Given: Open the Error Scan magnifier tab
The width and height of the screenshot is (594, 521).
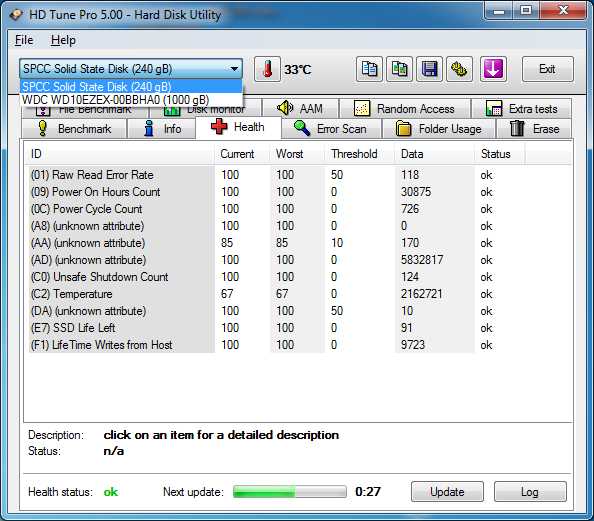Looking at the screenshot, I should click(x=331, y=129).
